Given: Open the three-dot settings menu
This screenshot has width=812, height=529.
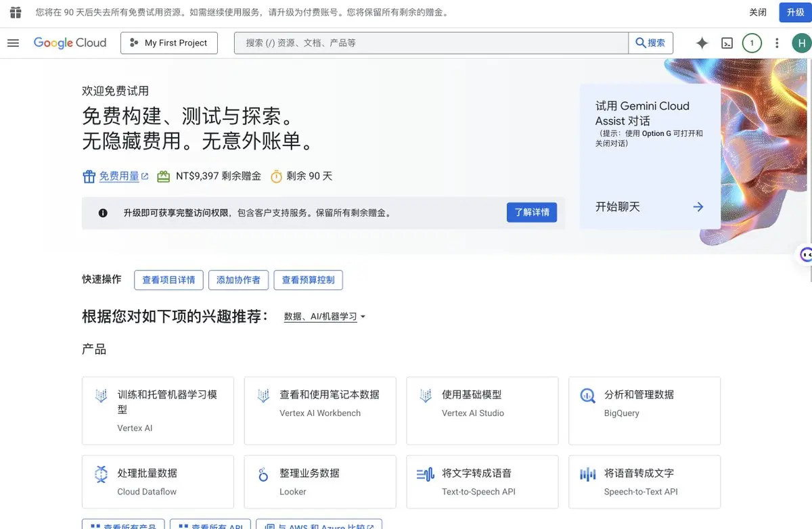Looking at the screenshot, I should pyautogui.click(x=777, y=43).
